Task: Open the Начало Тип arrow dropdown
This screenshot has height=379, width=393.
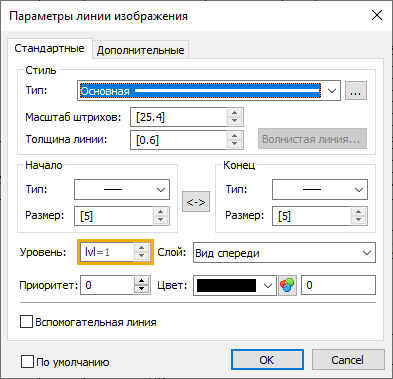Action: (122, 190)
